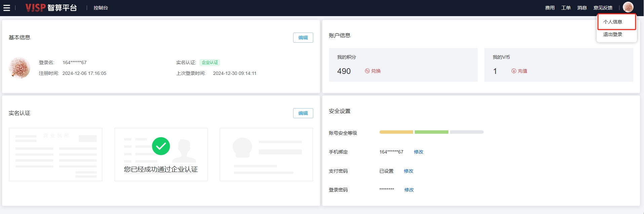Click the VISP 智算平台 logo

[51, 8]
